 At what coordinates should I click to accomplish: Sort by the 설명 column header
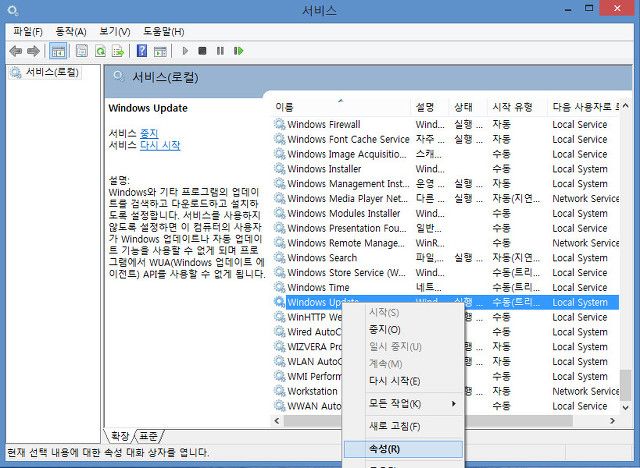click(x=430, y=107)
